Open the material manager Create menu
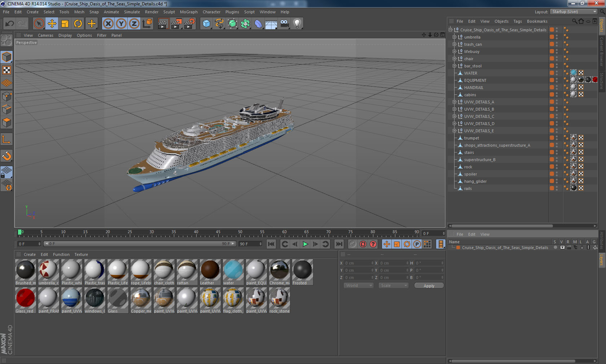 coord(30,254)
